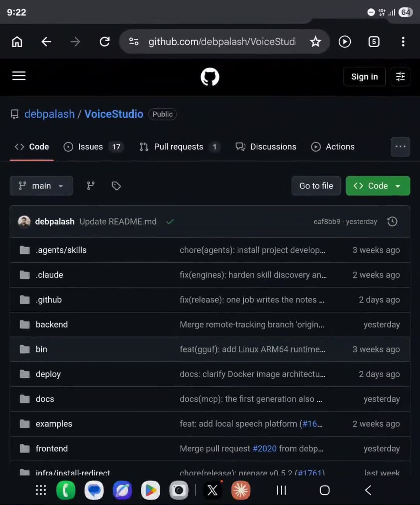Open 'feat(gguf): add Linux ARM64 runtime' commit
Screen dimensions: 420x505
[252, 350]
